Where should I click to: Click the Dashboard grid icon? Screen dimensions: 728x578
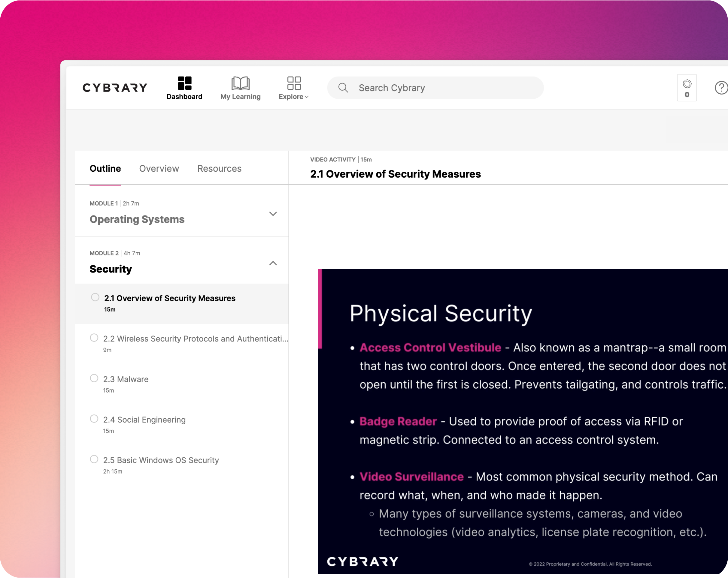point(184,83)
